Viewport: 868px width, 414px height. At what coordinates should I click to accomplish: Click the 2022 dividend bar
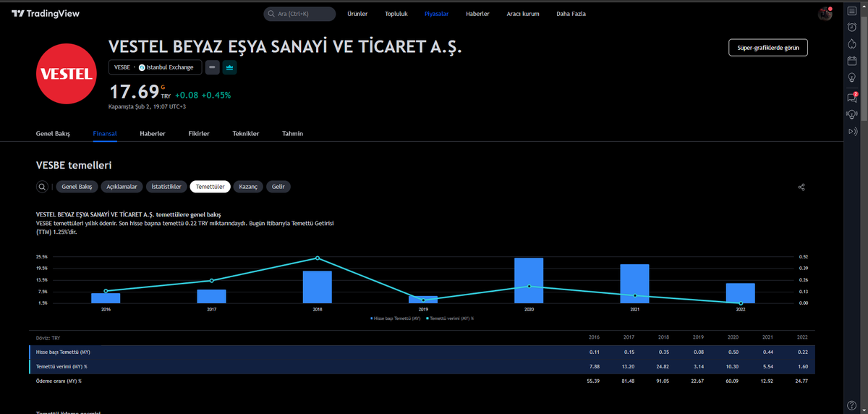(x=741, y=293)
